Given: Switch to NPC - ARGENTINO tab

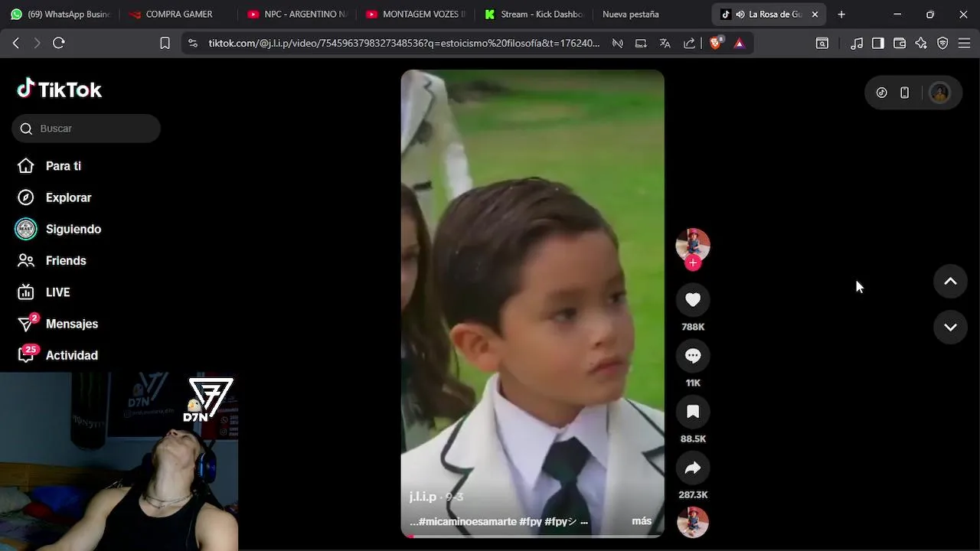Looking at the screenshot, I should [297, 14].
